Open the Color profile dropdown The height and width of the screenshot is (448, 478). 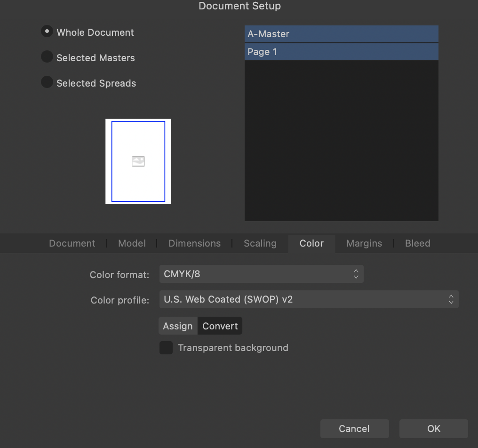tap(309, 299)
